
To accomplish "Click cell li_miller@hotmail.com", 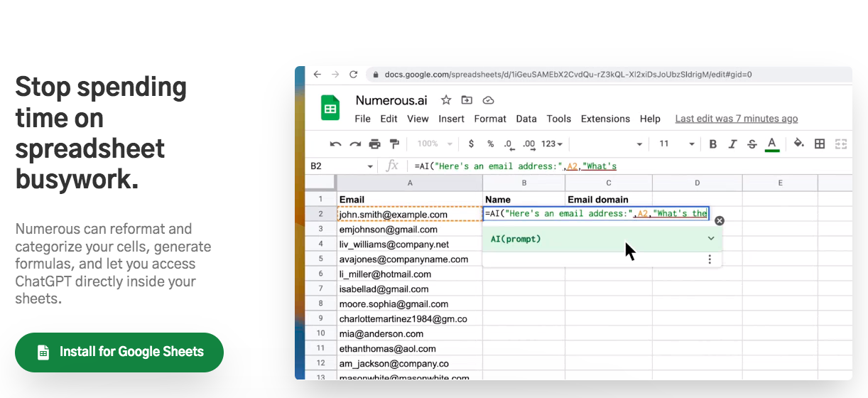I will coord(410,274).
